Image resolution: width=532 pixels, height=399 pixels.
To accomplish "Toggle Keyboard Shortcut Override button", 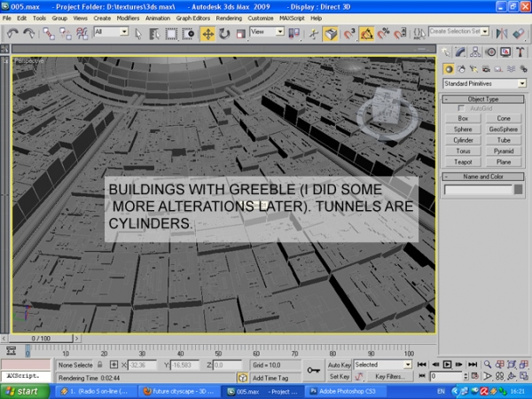I will click(x=331, y=34).
